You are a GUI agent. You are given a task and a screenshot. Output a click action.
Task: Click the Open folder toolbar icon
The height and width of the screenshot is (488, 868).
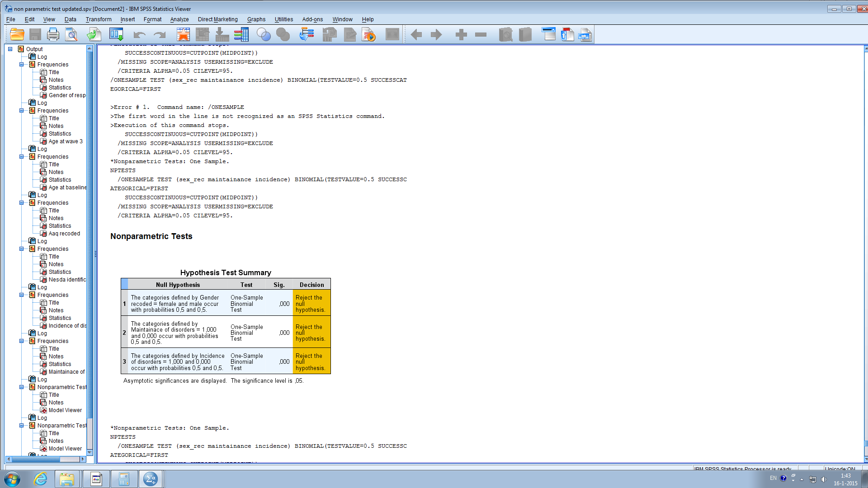(x=17, y=34)
